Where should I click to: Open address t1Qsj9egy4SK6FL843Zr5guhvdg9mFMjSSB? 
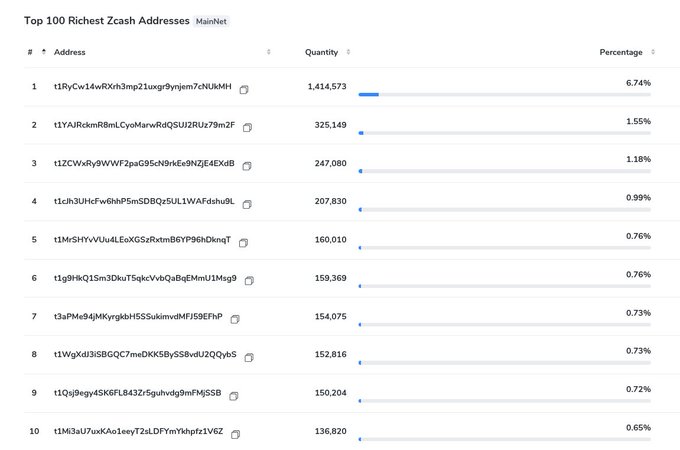(137, 393)
